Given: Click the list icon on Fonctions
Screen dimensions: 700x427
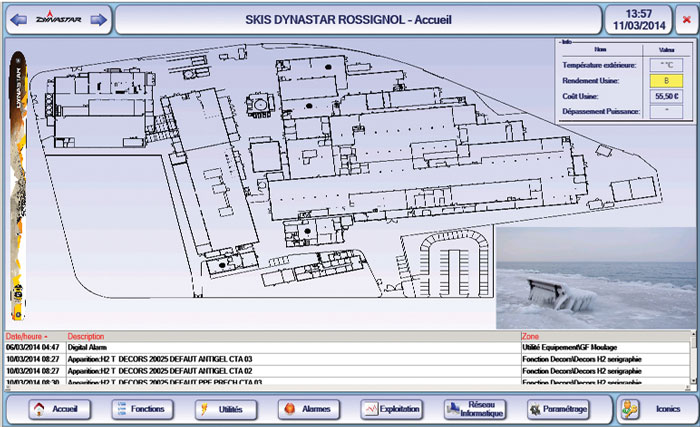Looking at the screenshot, I should [121, 409].
